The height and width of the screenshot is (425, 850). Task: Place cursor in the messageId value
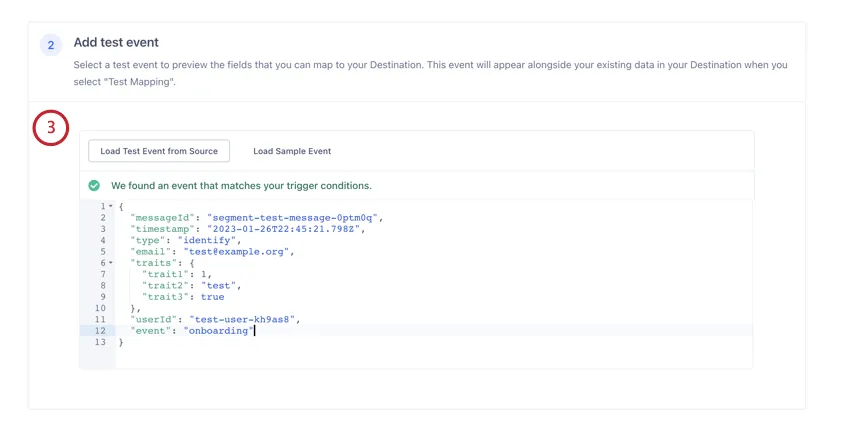click(294, 218)
